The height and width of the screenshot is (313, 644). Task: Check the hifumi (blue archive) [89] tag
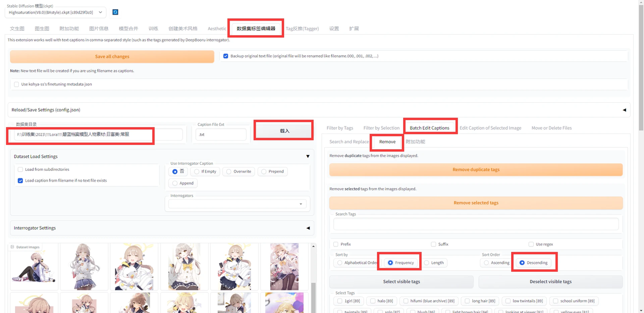click(428, 301)
